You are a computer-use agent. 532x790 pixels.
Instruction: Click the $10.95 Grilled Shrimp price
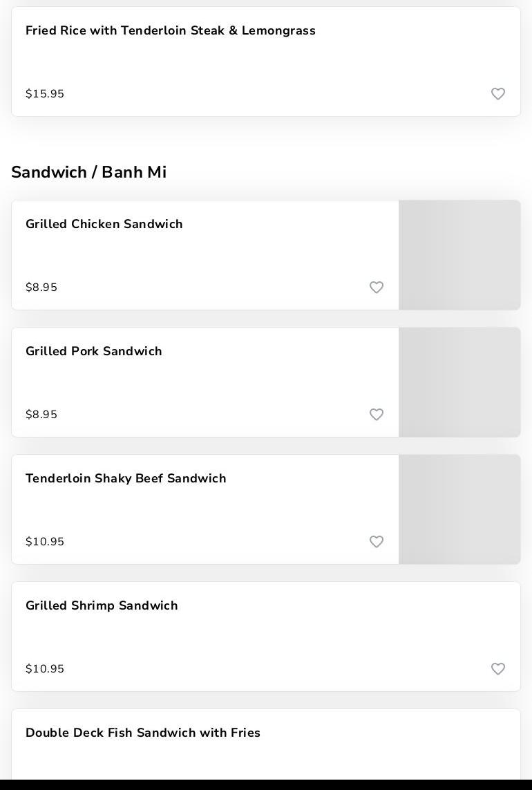pyautogui.click(x=45, y=669)
